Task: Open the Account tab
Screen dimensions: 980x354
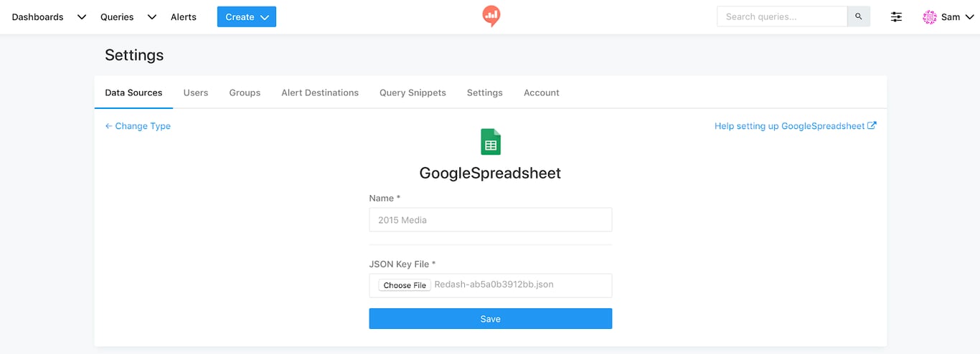Action: point(542,92)
